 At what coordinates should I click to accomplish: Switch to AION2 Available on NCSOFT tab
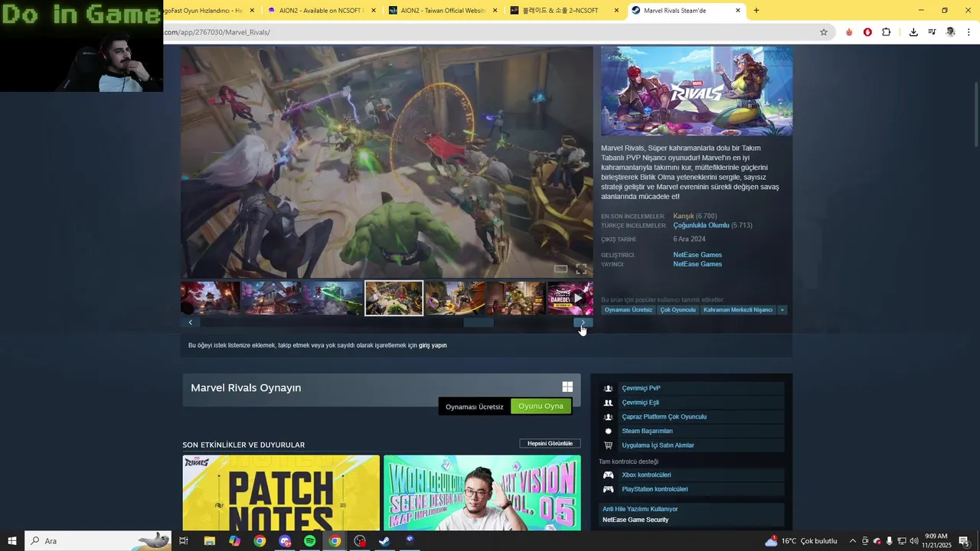[322, 11]
